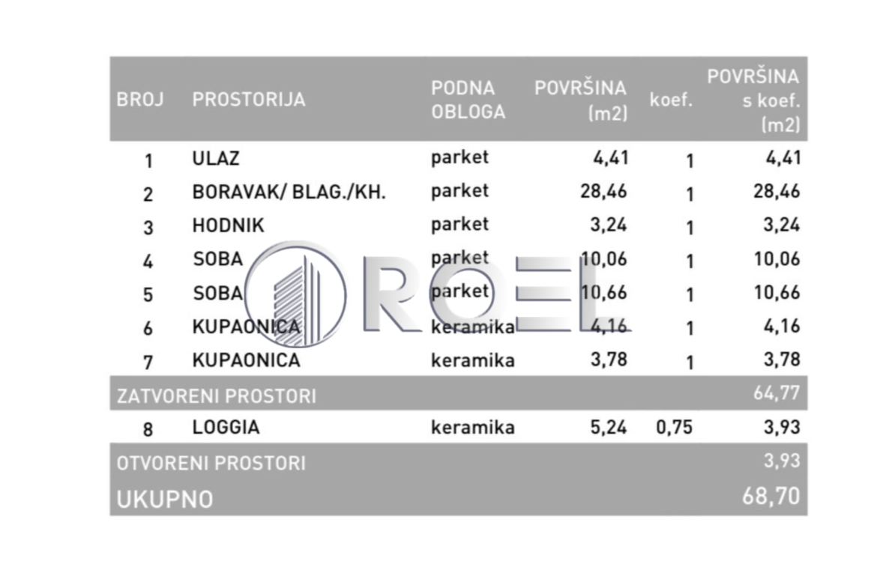Click 3,78 in the s koef. column
The height and width of the screenshot is (588, 877).
[782, 360]
